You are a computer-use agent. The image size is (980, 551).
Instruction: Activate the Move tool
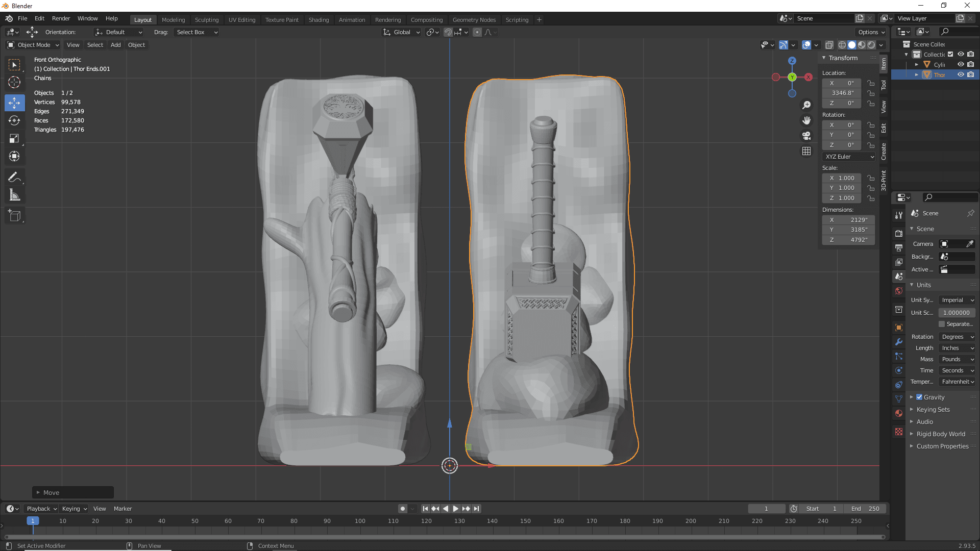[x=14, y=103]
